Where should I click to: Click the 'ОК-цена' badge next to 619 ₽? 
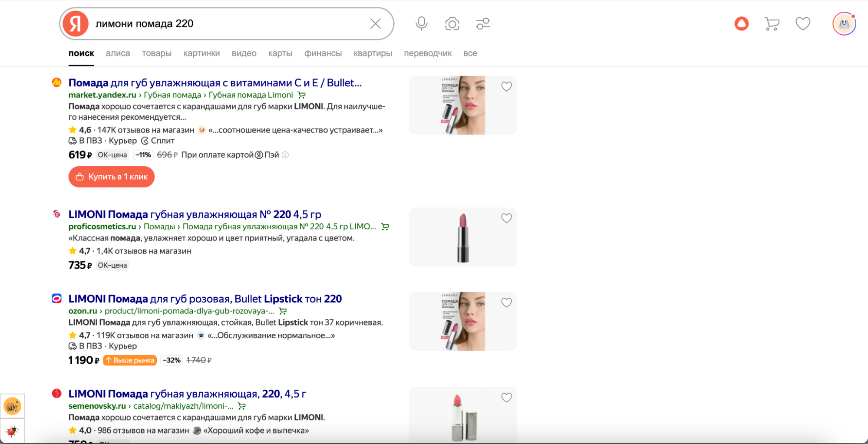[112, 155]
